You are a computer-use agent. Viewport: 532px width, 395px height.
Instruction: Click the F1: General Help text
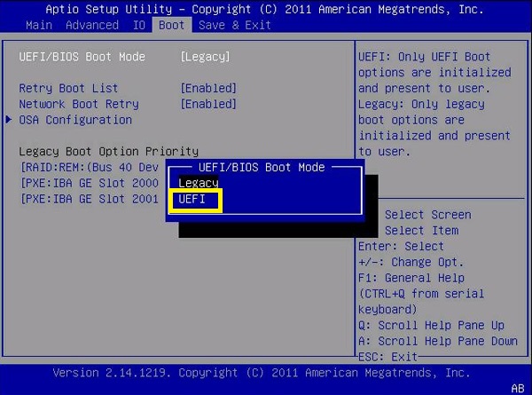pos(411,278)
